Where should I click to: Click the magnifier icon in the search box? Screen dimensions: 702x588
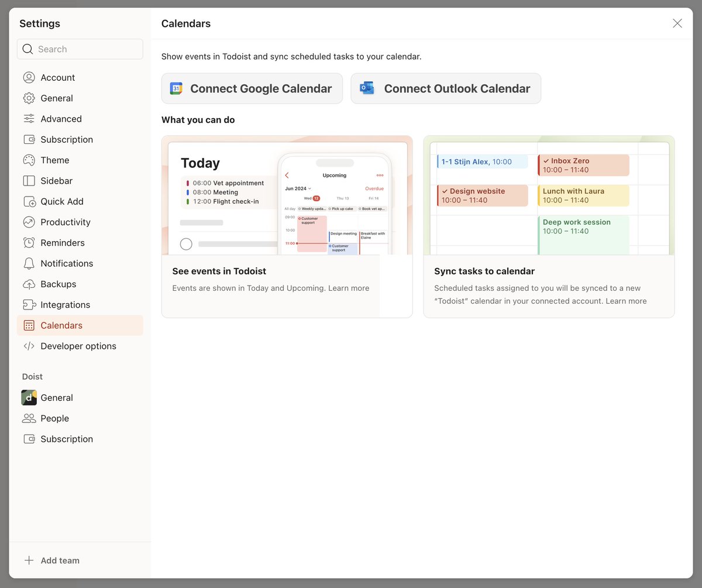coord(27,49)
